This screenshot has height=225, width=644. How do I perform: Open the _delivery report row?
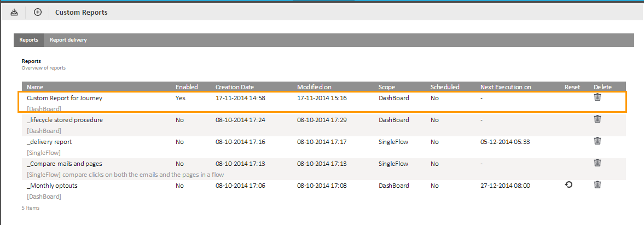49,142
